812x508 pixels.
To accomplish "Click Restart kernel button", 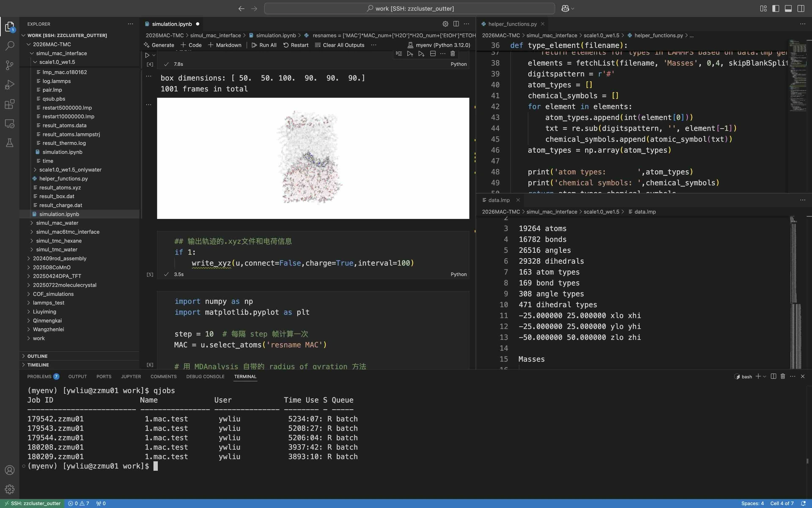I will point(296,45).
